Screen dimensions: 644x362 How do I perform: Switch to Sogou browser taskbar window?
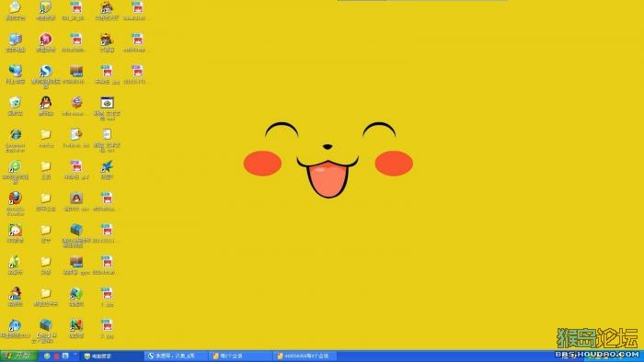(176, 356)
